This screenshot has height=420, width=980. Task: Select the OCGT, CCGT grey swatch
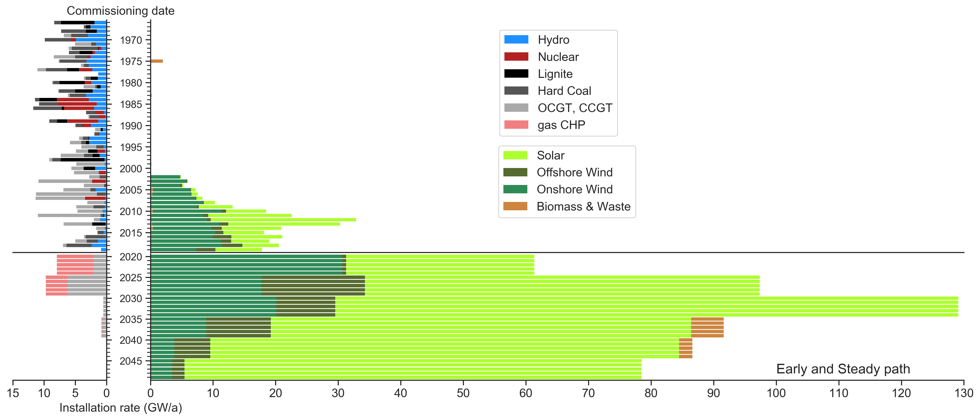point(516,108)
